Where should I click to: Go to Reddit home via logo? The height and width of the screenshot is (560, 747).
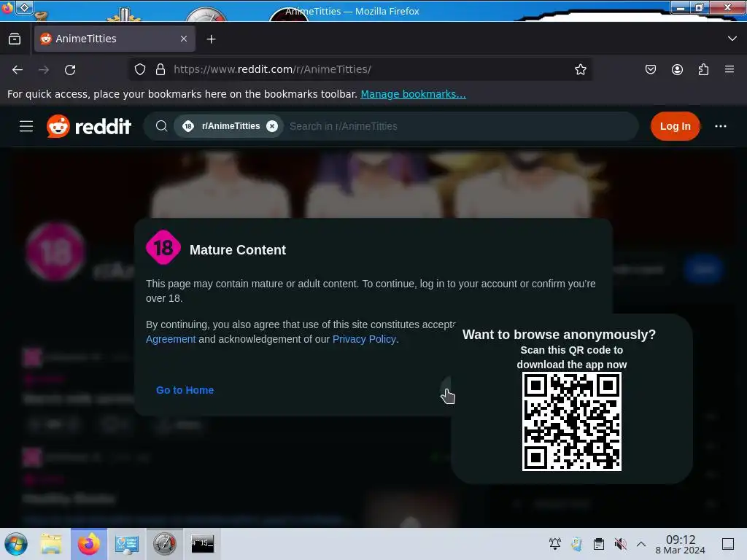point(89,126)
